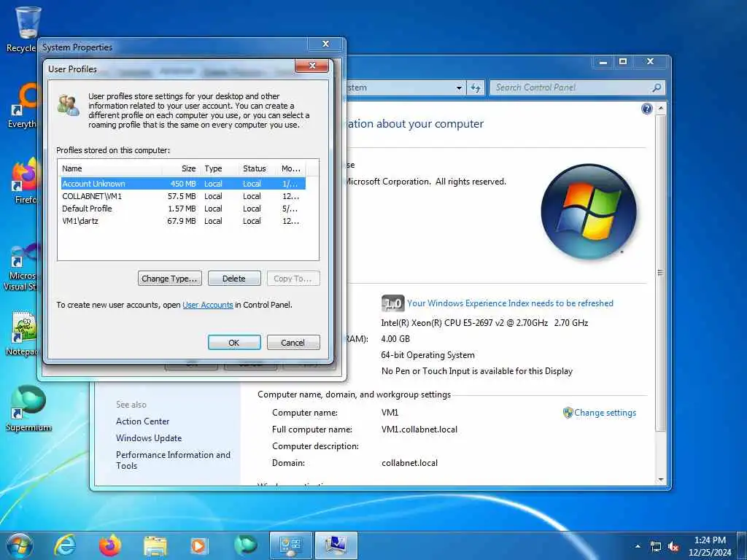Open the User Accounts link

(x=208, y=305)
